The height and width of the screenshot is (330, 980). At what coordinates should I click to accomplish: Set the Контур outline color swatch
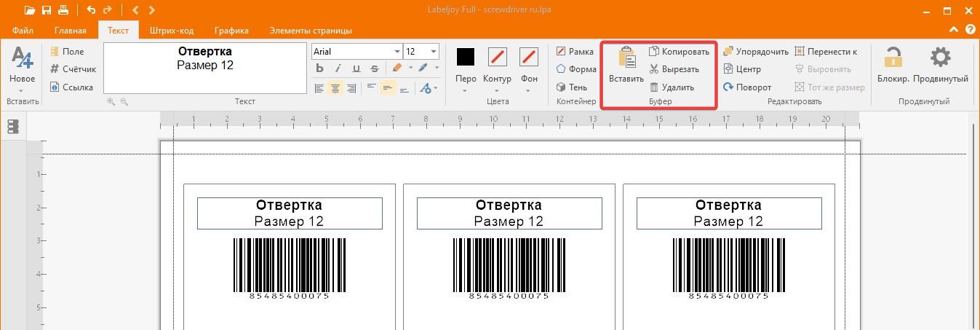click(x=498, y=57)
